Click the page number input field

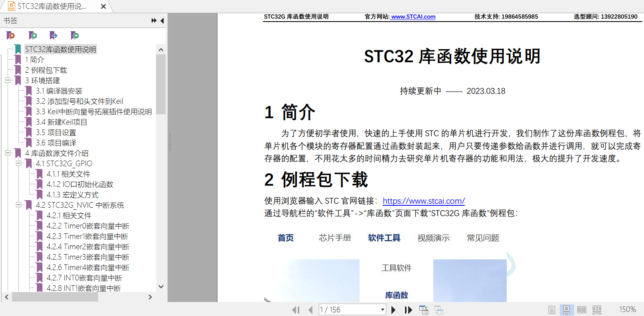click(x=349, y=310)
